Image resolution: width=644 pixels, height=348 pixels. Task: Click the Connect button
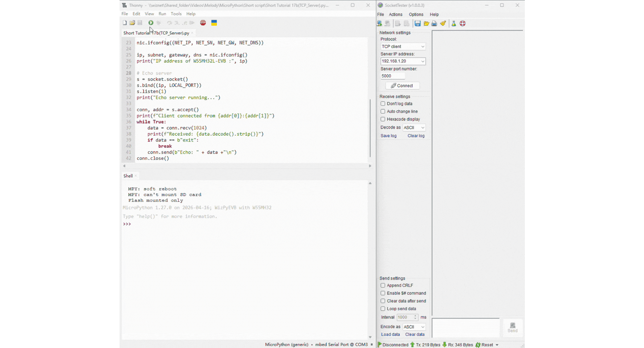(x=402, y=86)
